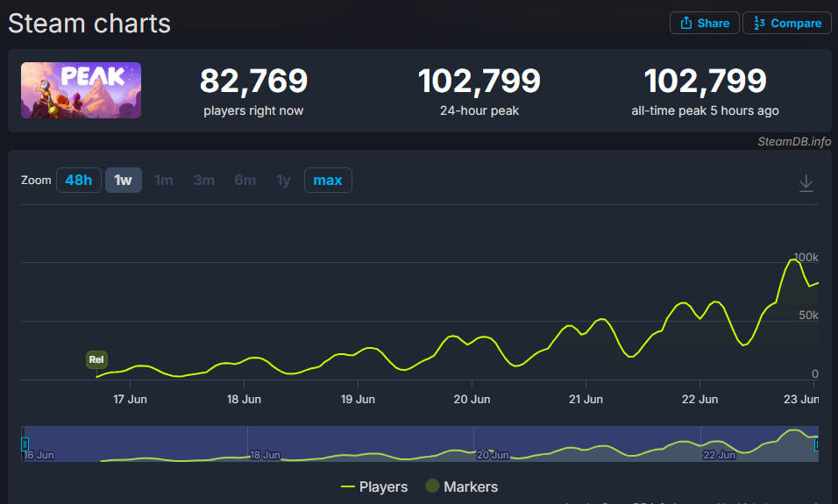
Task: Click the 21 Jun axis label
Action: [x=586, y=399]
